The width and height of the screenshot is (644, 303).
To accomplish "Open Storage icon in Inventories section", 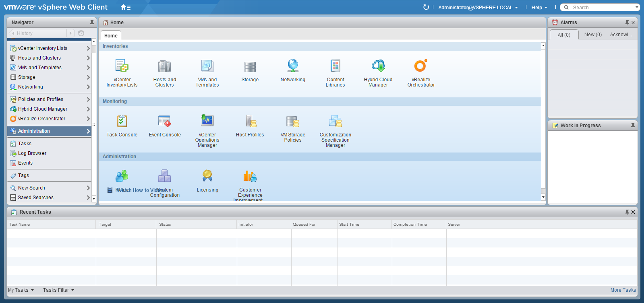I will click(250, 66).
